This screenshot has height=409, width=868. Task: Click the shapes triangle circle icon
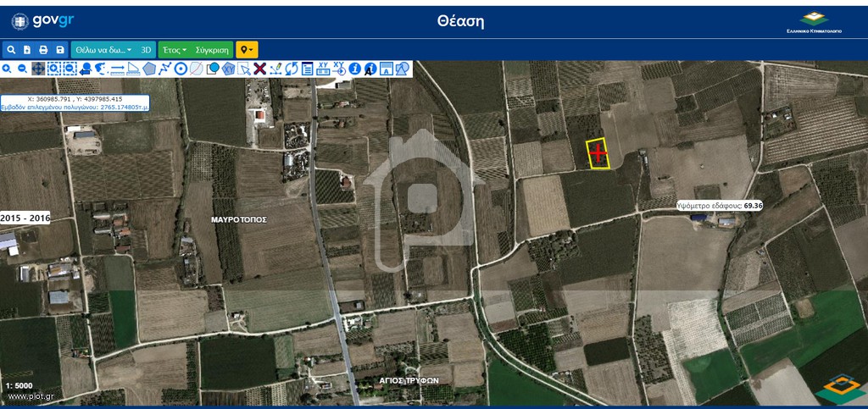click(x=403, y=69)
